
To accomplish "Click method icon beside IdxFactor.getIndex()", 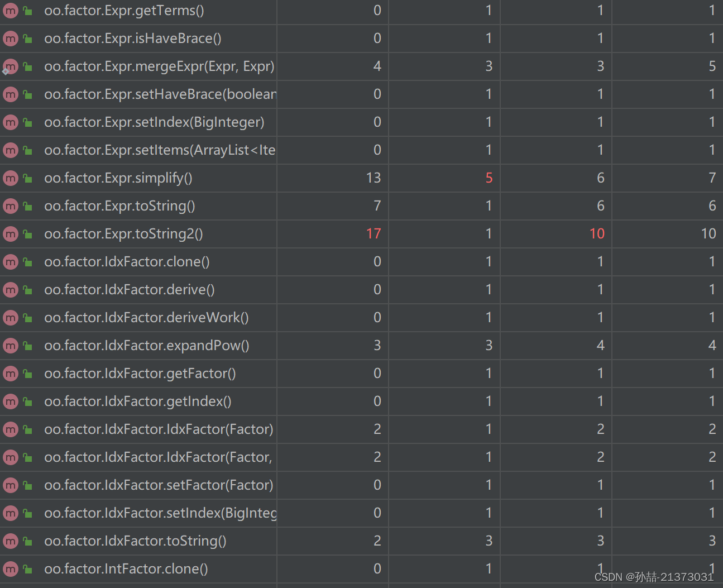I will 11,401.
